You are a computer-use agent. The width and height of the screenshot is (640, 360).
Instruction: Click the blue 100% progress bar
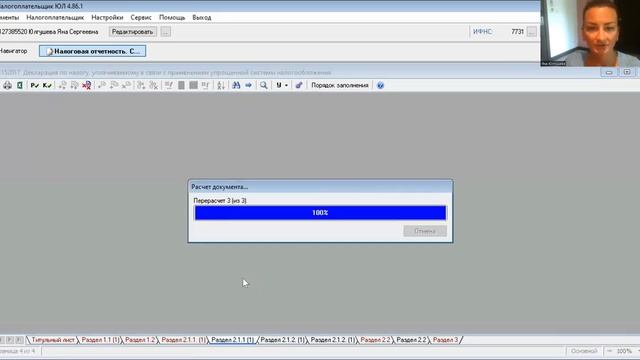[320, 213]
